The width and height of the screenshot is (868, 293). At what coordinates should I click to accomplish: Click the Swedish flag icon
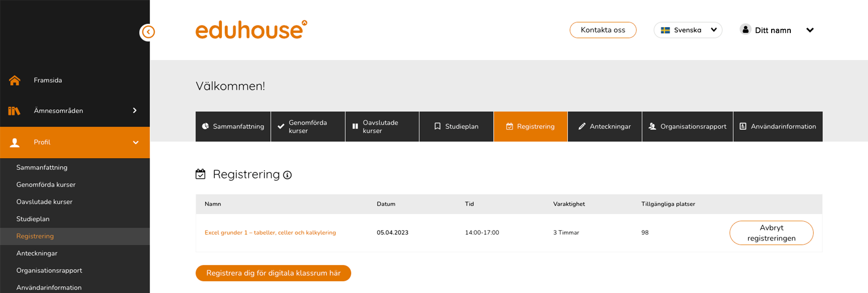pyautogui.click(x=665, y=30)
